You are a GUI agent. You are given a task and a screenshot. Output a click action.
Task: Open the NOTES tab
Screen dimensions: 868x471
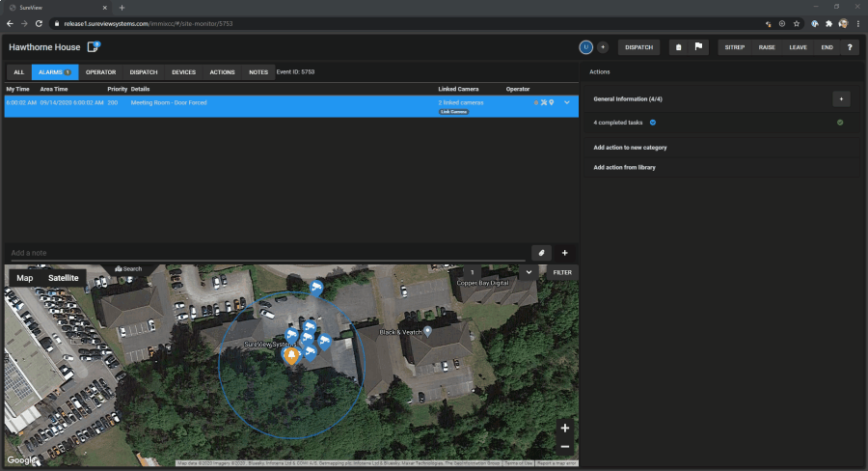point(258,72)
